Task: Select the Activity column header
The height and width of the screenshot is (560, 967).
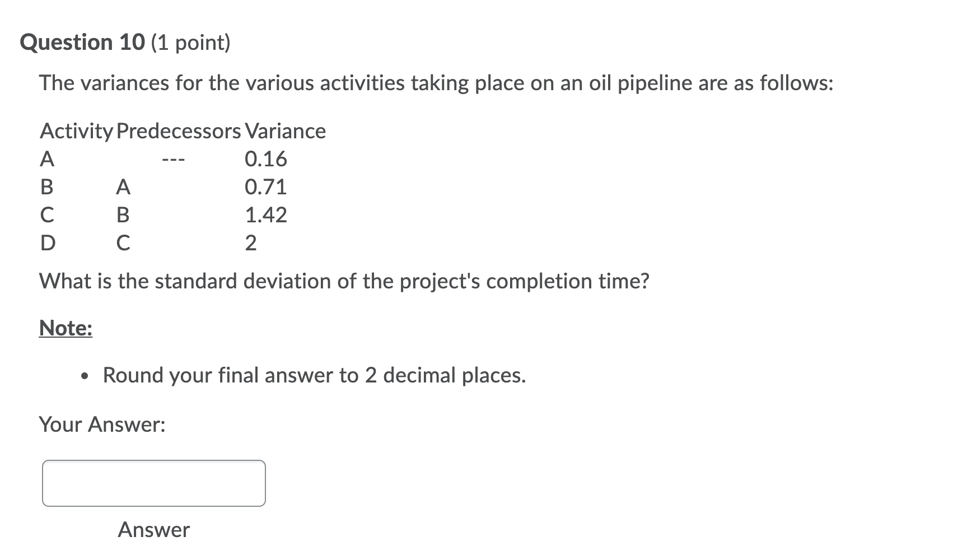Action: tap(76, 131)
